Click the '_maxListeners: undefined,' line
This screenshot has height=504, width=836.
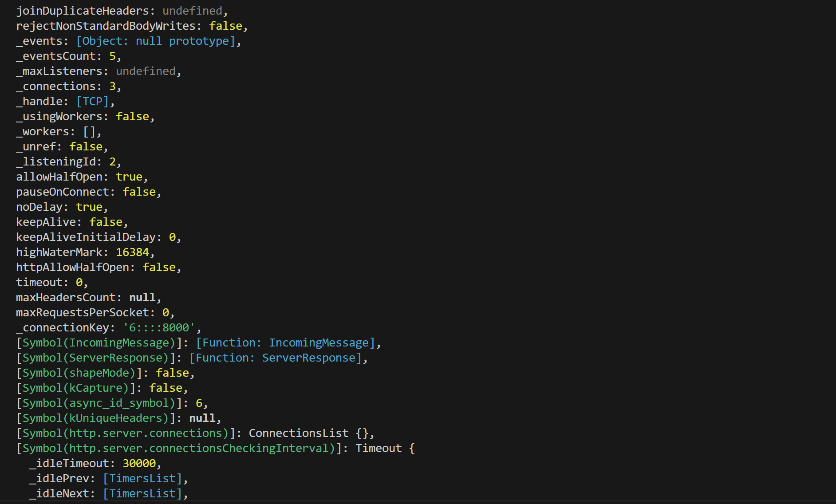(99, 71)
